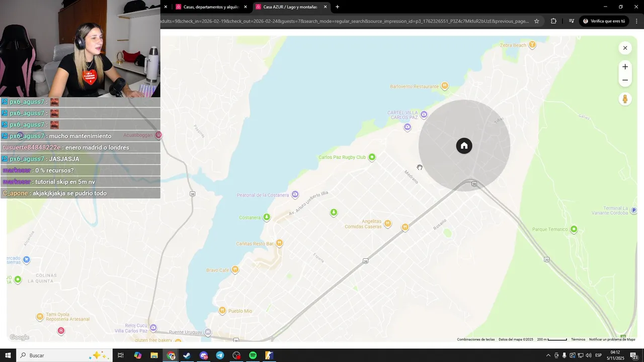The height and width of the screenshot is (362, 644).
Task: Zoom in on the map with plus button
Action: pyautogui.click(x=625, y=67)
